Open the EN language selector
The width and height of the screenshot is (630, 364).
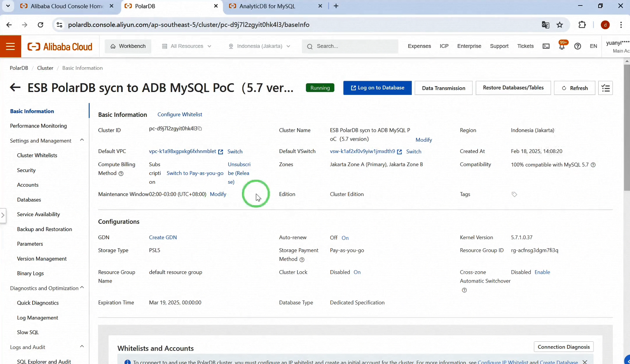(593, 46)
